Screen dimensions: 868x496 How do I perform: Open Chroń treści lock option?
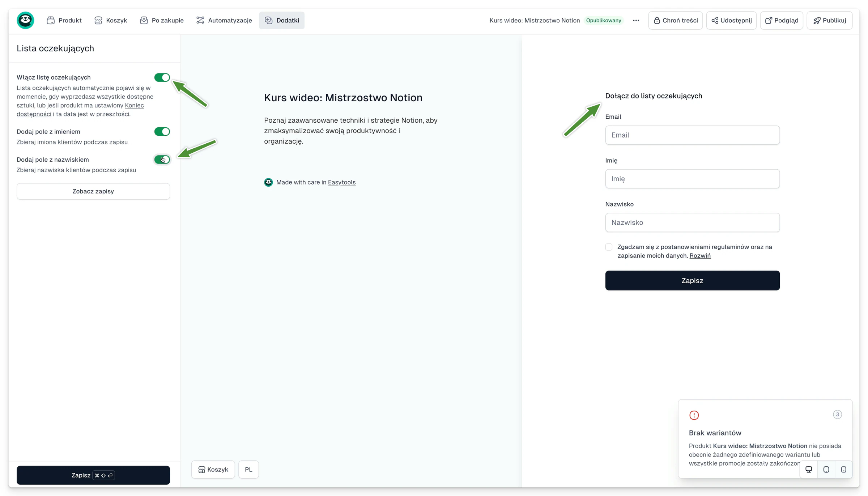[675, 20]
